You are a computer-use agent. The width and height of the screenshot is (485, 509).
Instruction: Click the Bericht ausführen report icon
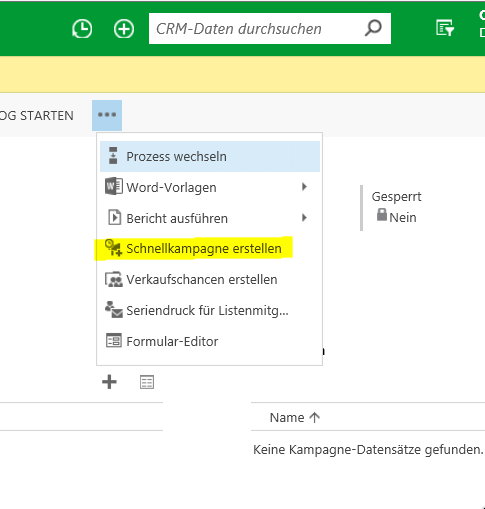[114, 217]
